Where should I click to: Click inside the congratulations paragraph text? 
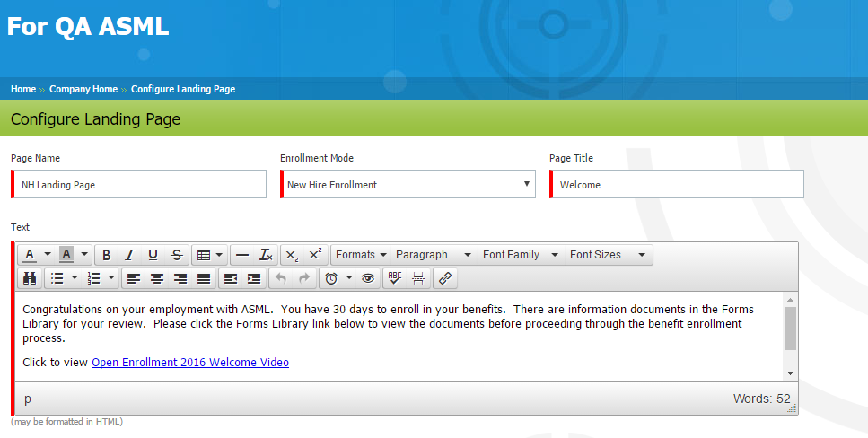[388, 323]
